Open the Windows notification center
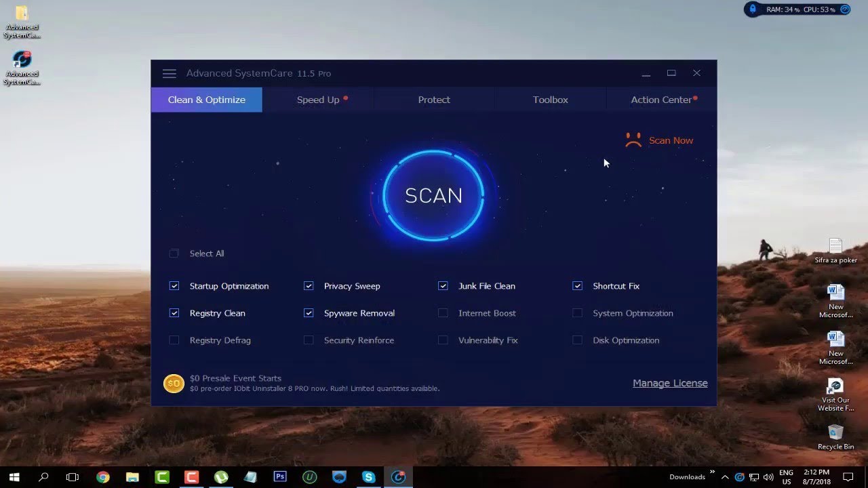 pos(848,477)
